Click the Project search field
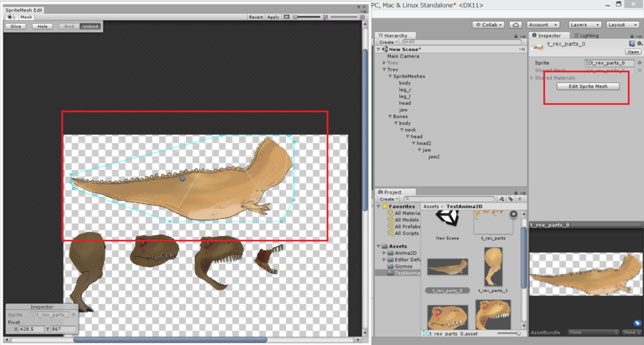The height and width of the screenshot is (345, 644). tap(448, 199)
